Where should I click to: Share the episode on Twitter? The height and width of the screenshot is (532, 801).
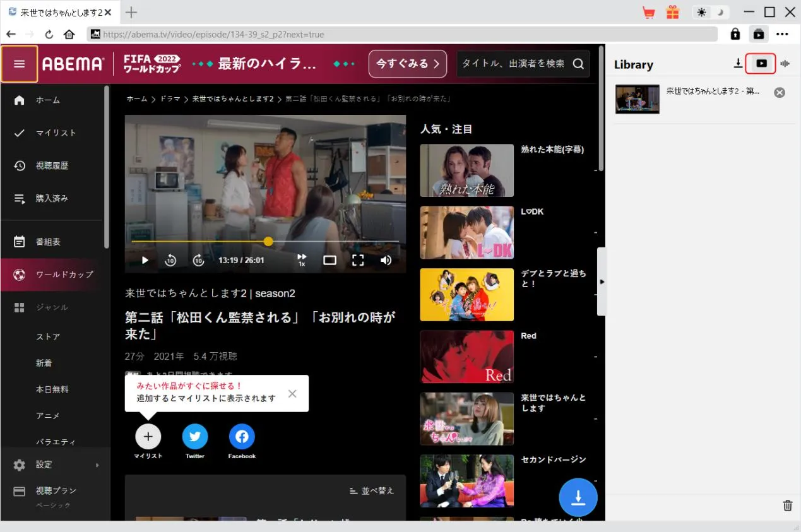click(x=195, y=437)
